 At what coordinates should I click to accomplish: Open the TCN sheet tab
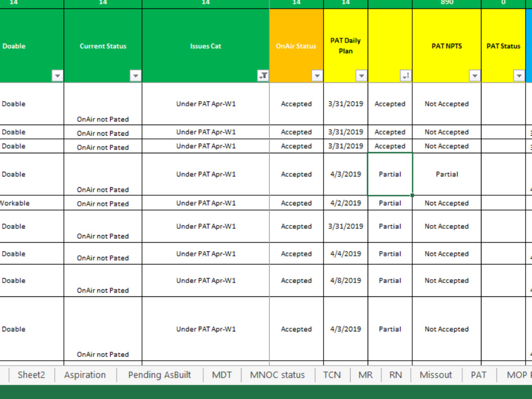[x=332, y=375]
